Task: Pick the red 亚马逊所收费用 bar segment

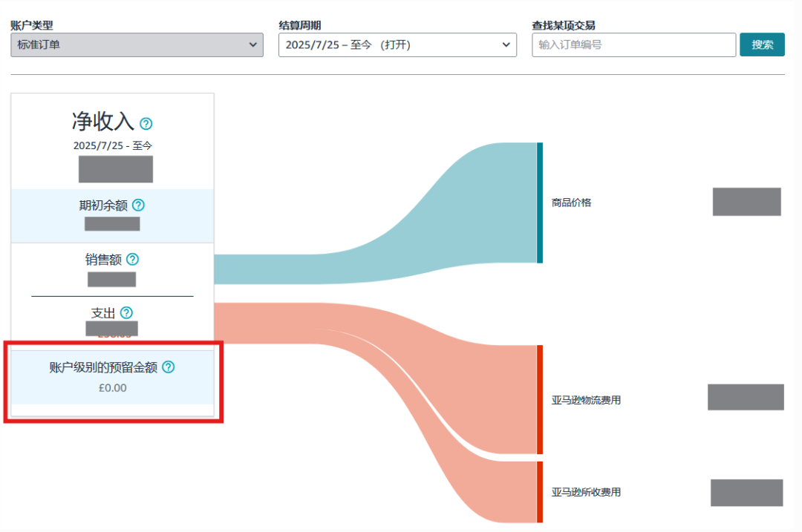Action: coord(540,492)
